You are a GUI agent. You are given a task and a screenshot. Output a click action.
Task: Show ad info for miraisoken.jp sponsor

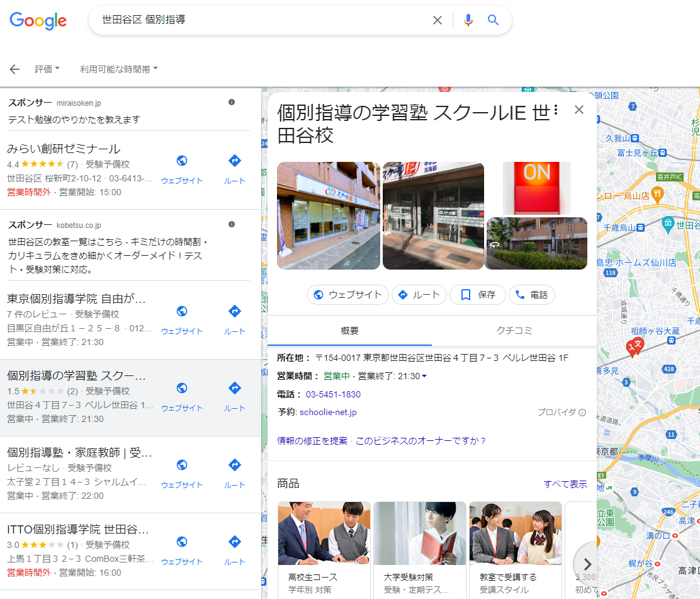click(x=231, y=102)
